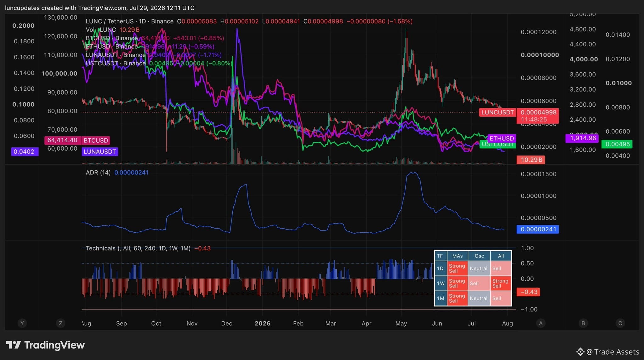This screenshot has height=360, width=644.
Task: Click the 1W All Strong Sell cell
Action: (501, 283)
